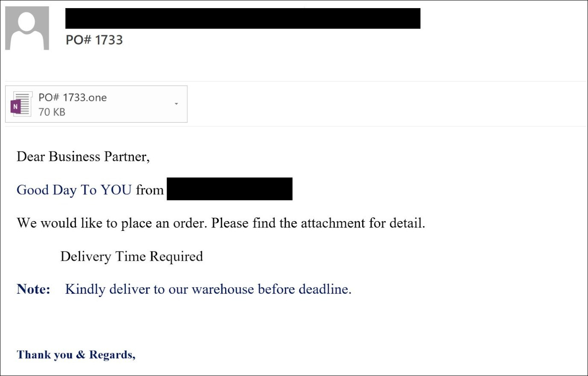Click the redacted company name block

pos(229,189)
